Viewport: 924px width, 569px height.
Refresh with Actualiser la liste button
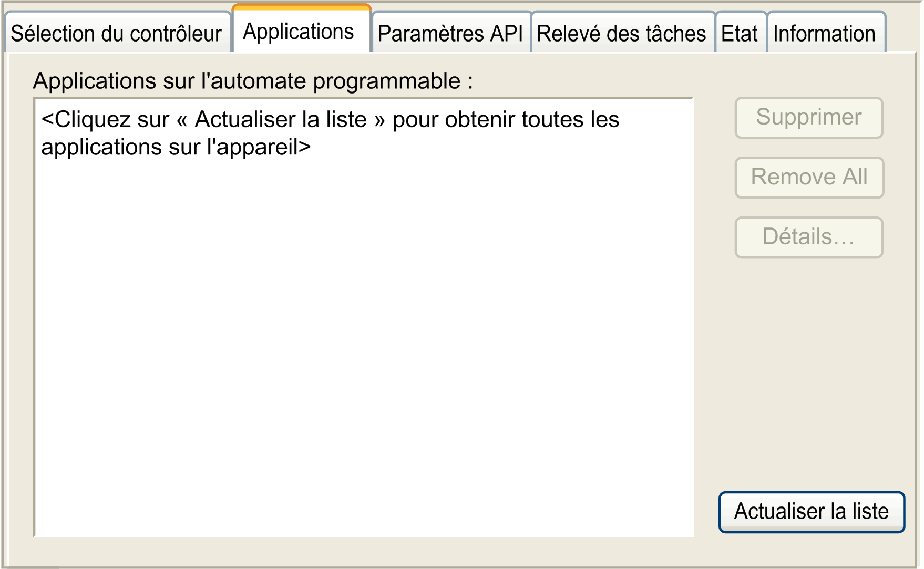click(x=812, y=512)
